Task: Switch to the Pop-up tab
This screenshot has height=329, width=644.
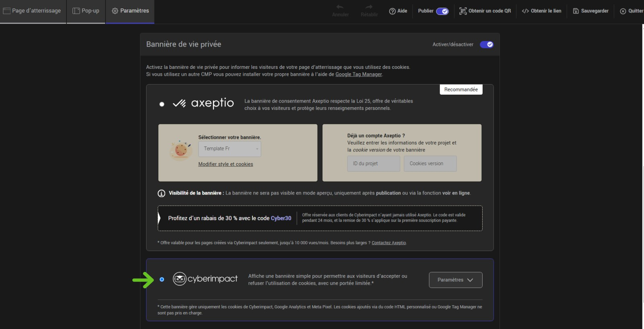Action: [86, 11]
